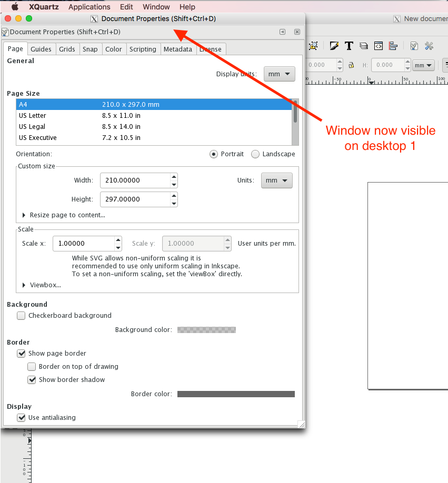Uncheck Show border shadow

point(32,379)
